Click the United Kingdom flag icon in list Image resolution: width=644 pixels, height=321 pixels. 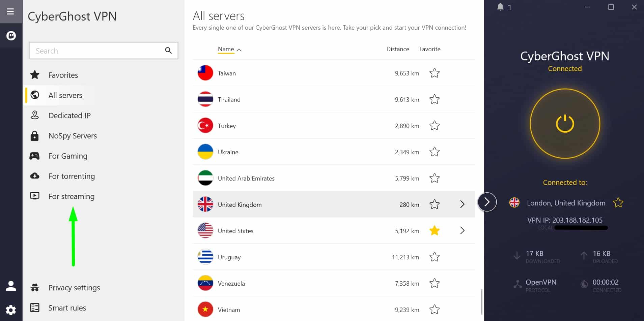205,204
